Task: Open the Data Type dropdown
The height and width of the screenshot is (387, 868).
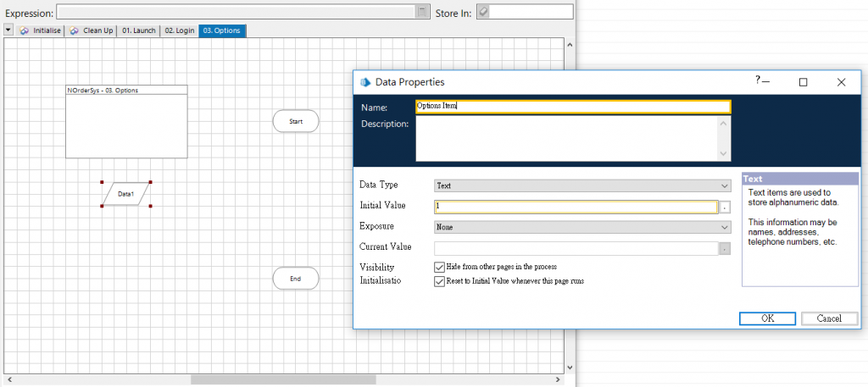Action: 582,185
